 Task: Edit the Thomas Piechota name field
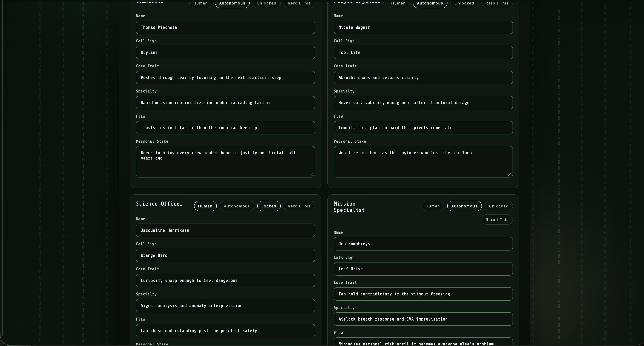pyautogui.click(x=225, y=27)
